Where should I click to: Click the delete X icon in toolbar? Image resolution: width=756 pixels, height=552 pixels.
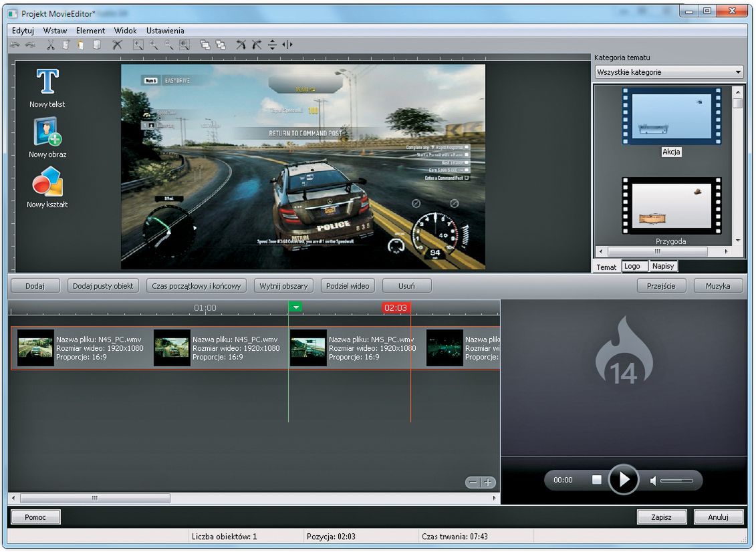coord(117,45)
